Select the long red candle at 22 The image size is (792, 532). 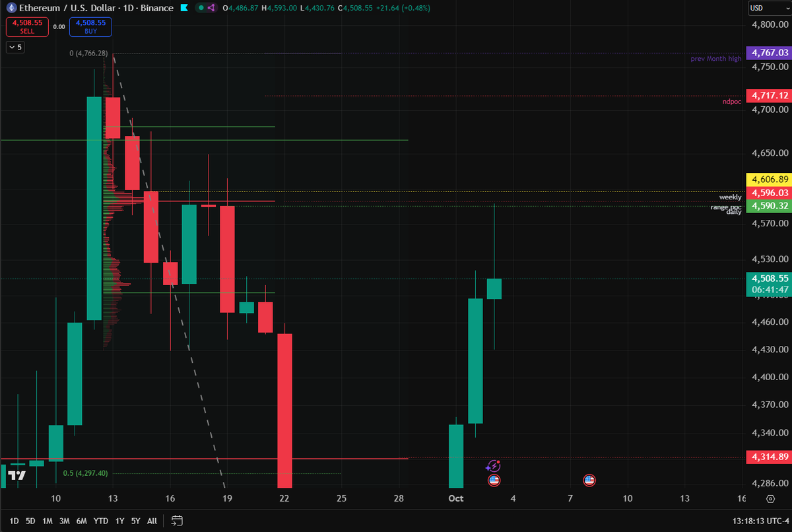284,411
